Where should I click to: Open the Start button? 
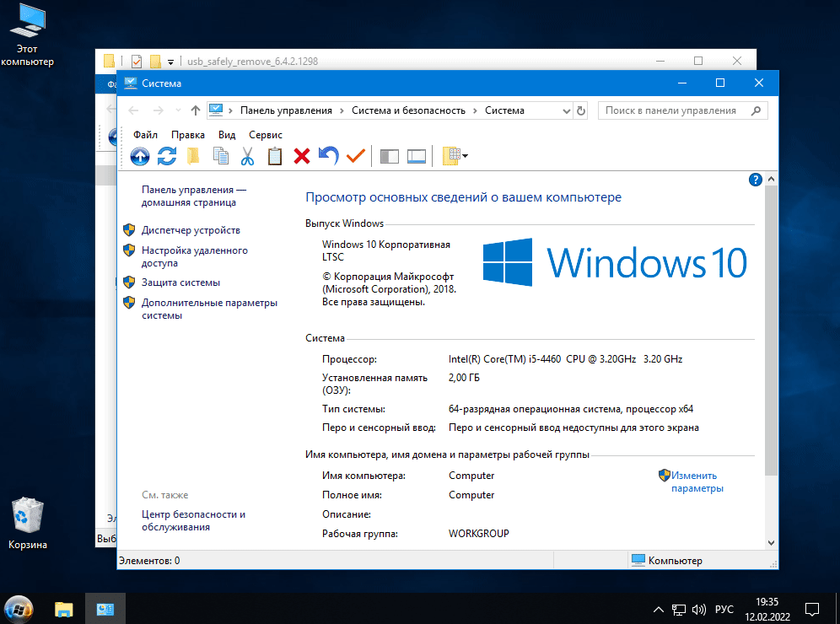pos(19,609)
